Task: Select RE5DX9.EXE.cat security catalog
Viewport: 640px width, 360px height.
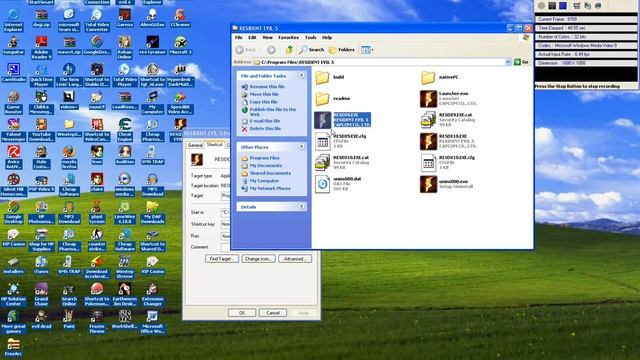Action: click(448, 120)
